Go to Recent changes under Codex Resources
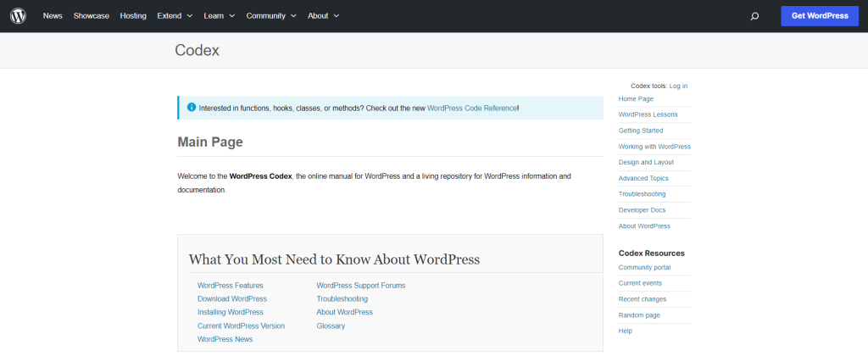This screenshot has height=362, width=868. click(x=643, y=299)
